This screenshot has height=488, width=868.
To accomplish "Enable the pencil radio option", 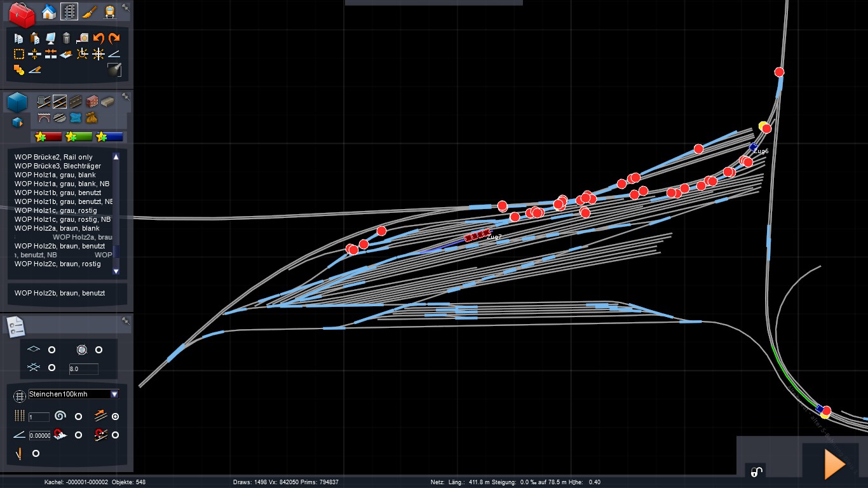I will point(36,453).
